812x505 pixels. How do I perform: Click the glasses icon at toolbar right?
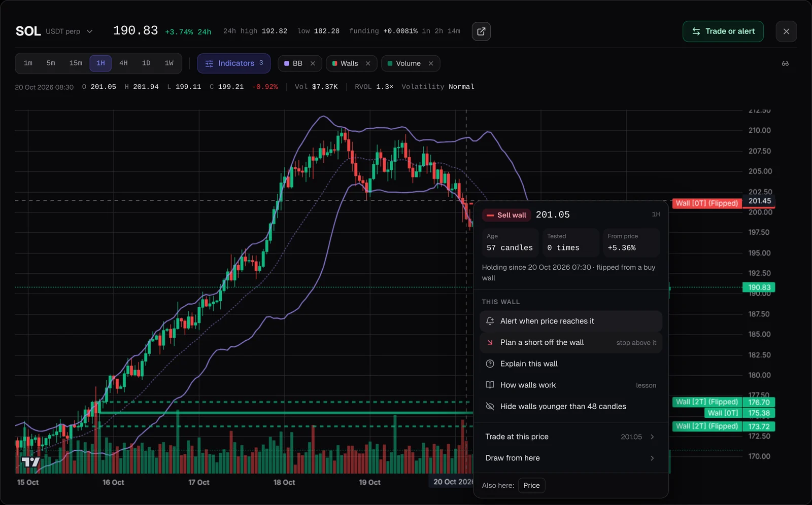[x=785, y=63]
